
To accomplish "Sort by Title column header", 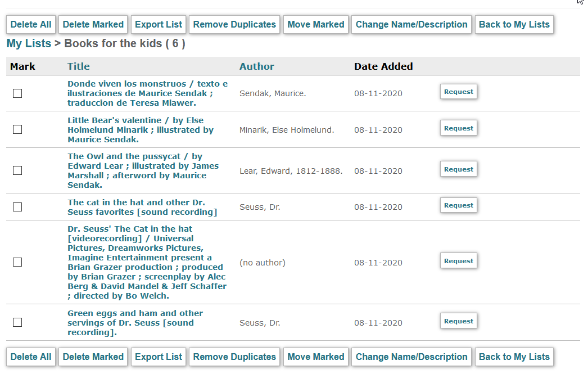I will (x=78, y=66).
